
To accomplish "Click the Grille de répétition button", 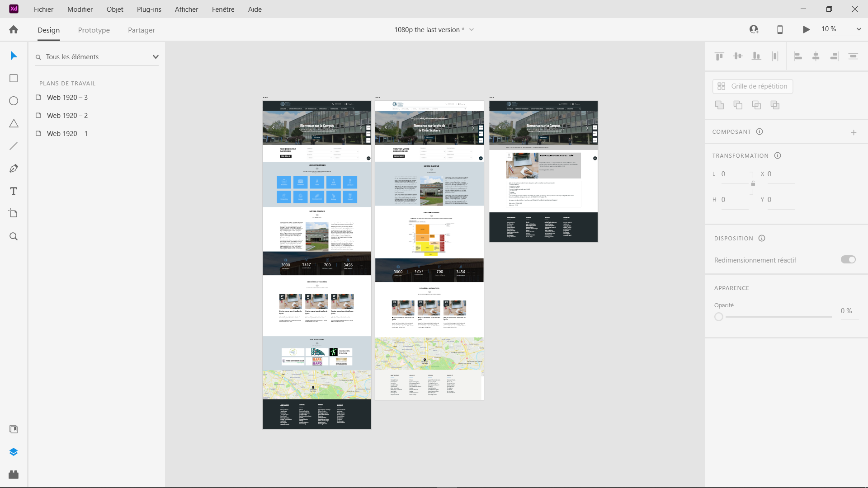I will (753, 86).
